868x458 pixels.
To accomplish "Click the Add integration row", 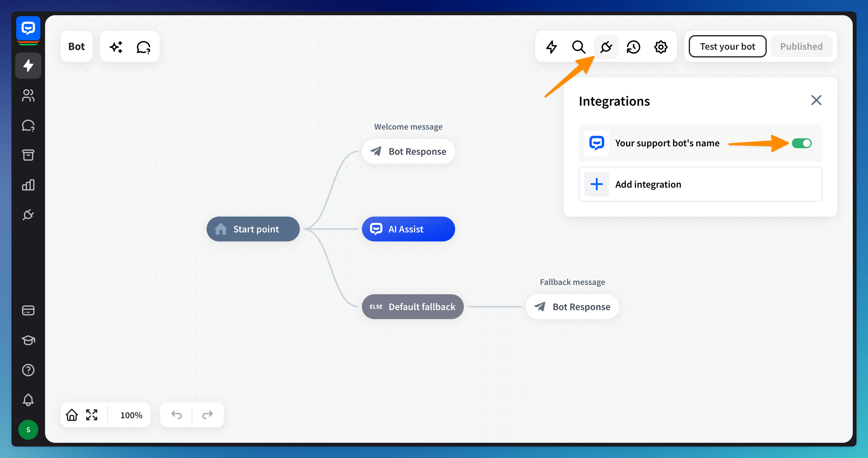I will pyautogui.click(x=700, y=184).
